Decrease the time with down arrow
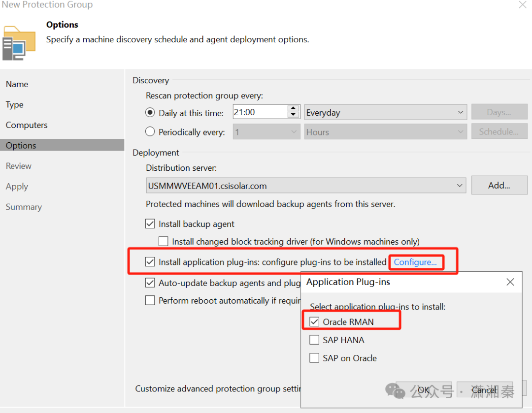The width and height of the screenshot is (532, 413). click(x=293, y=115)
